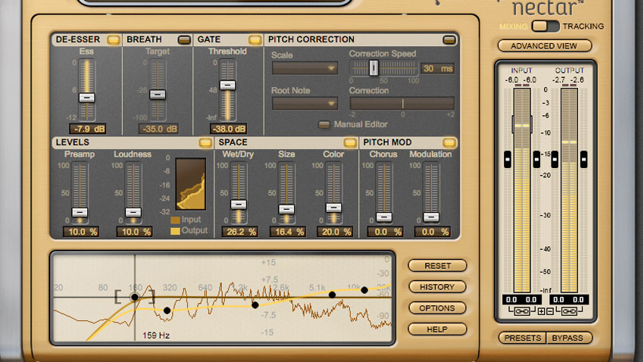Image resolution: width=644 pixels, height=362 pixels.
Task: Enable the Pitch Correction module switch
Action: (x=449, y=40)
